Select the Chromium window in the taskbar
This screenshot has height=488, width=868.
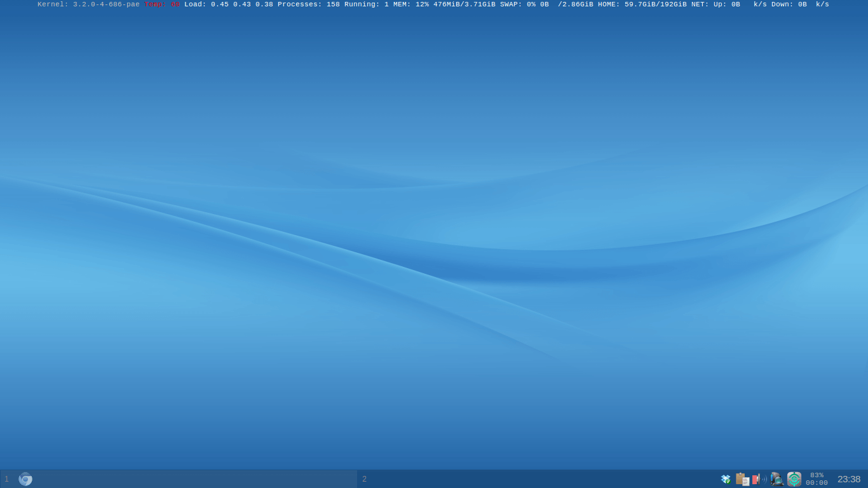tap(25, 478)
